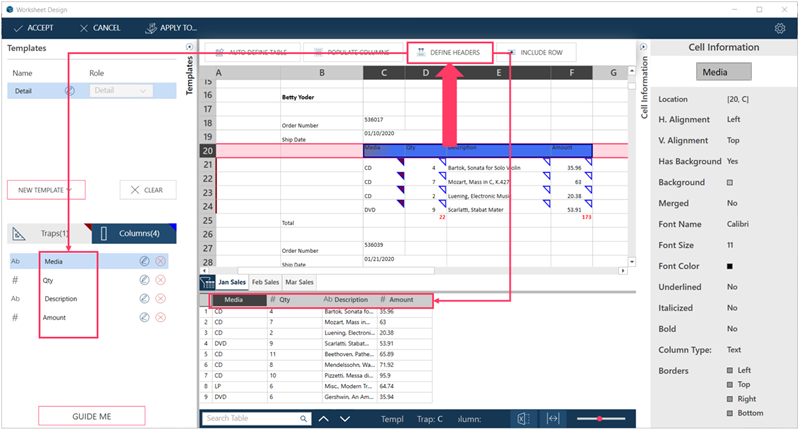Image resolution: width=800 pixels, height=430 pixels.
Task: Click the search magnifier icon in Search Table
Action: point(300,419)
